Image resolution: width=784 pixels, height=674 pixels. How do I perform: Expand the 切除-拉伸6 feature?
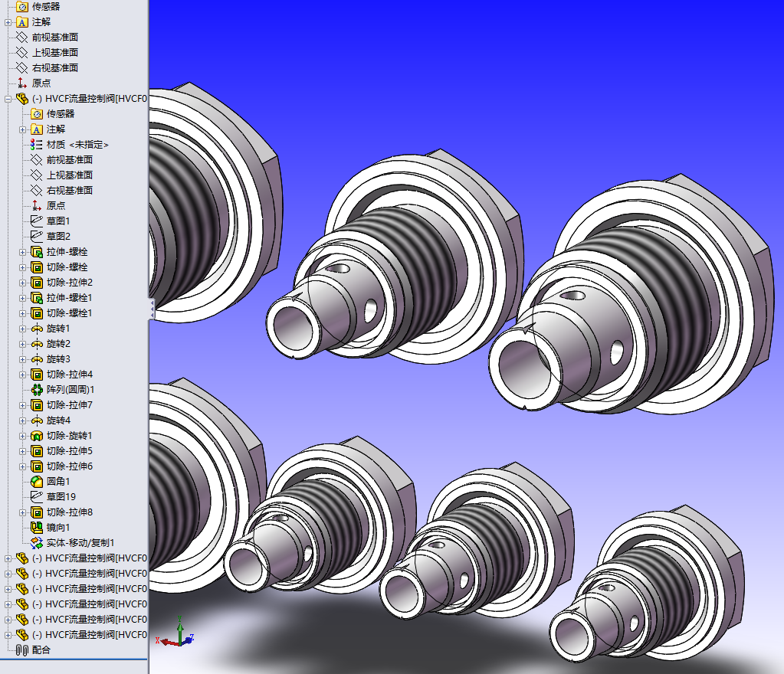(x=22, y=466)
